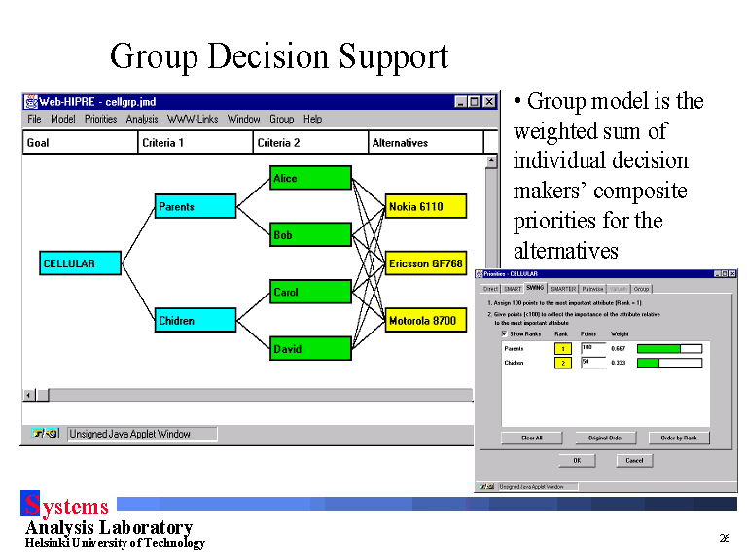Switch to the SMARTER tab
The height and width of the screenshot is (560, 747).
click(563, 289)
